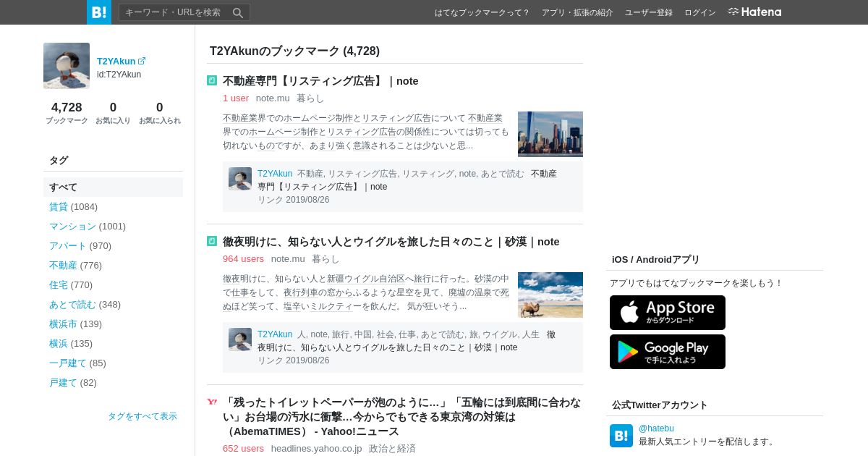Open the Google Play download badge
868x456 pixels.
[668, 352]
